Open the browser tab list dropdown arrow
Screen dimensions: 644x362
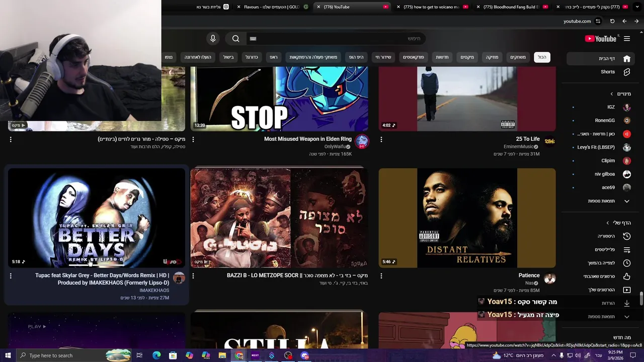tap(638, 7)
